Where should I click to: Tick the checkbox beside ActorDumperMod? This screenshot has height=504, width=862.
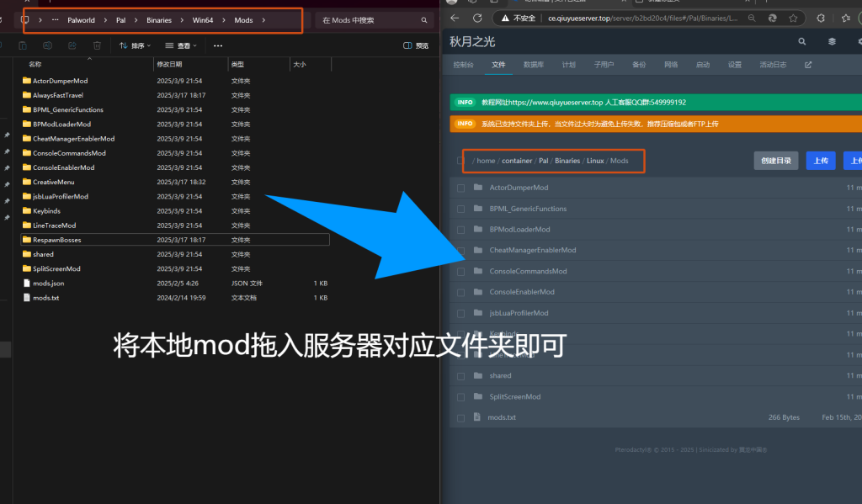point(460,188)
